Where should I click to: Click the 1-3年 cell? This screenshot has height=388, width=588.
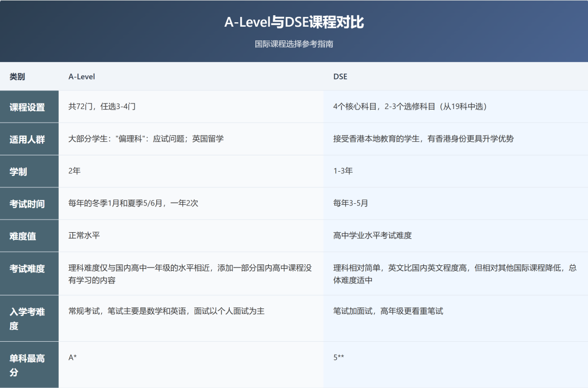coord(456,171)
